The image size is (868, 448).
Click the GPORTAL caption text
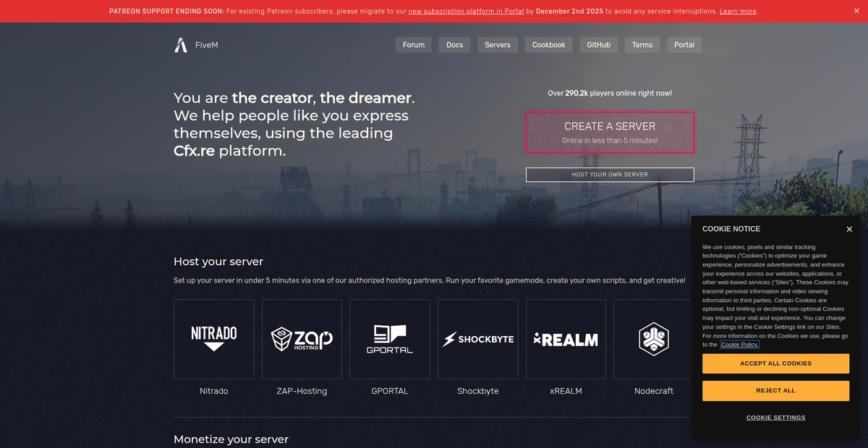click(390, 391)
